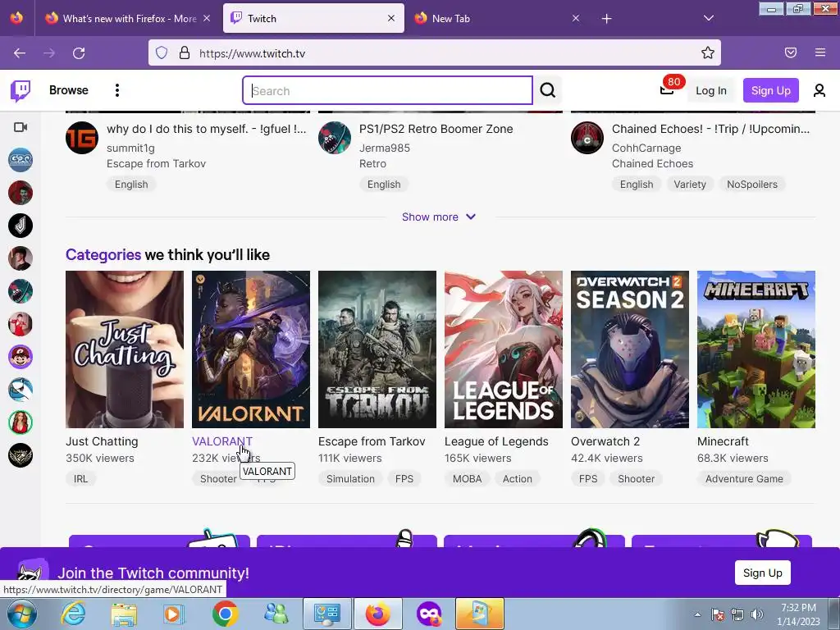Viewport: 840px width, 630px height.
Task: Open the Browse menu item
Action: [69, 90]
